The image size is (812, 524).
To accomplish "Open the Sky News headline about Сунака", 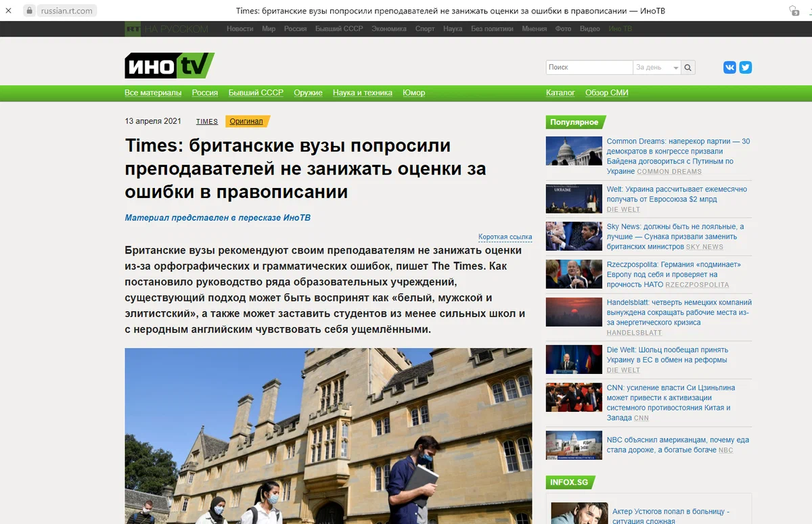I will coord(675,237).
